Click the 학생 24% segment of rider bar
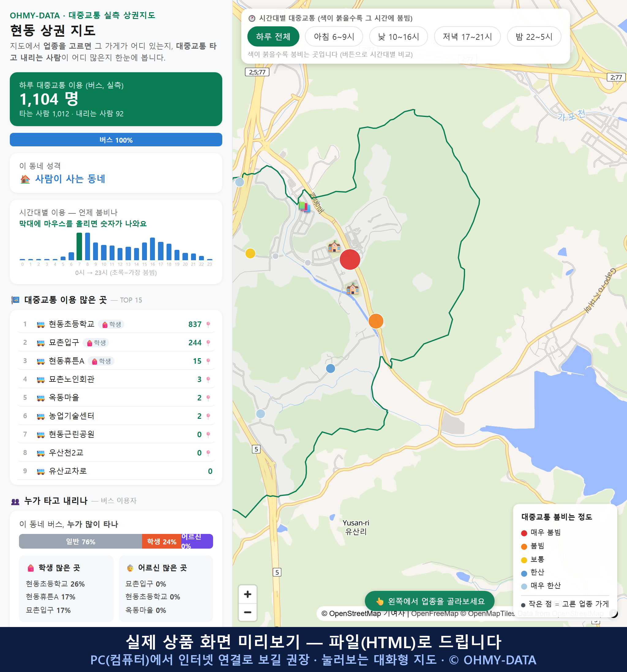Viewport: 627px width, 672px height. [162, 542]
